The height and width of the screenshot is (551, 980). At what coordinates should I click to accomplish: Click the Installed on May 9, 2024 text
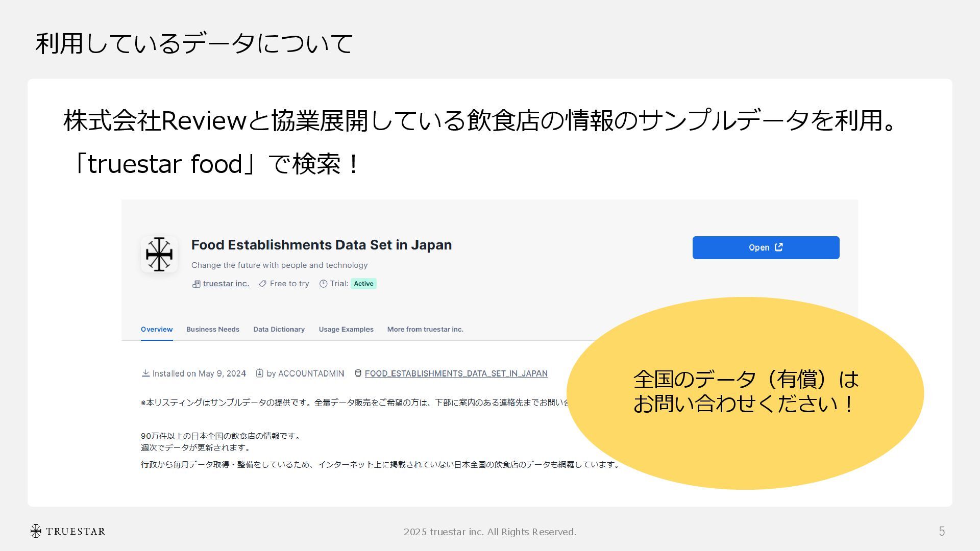point(199,374)
